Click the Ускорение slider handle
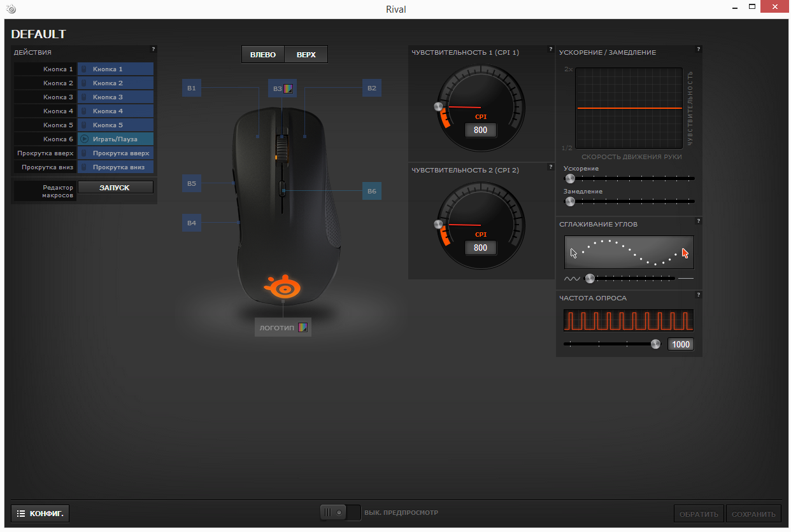Viewport: 791px width, 532px height. (x=570, y=179)
